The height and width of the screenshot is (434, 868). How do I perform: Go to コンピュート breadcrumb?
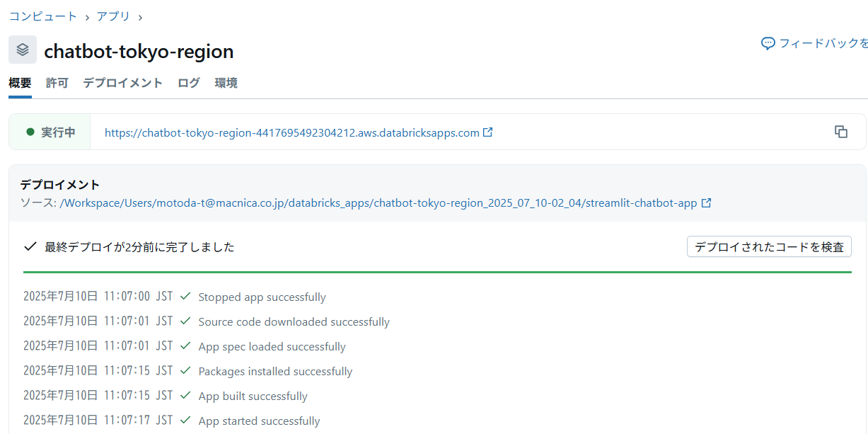coord(42,16)
